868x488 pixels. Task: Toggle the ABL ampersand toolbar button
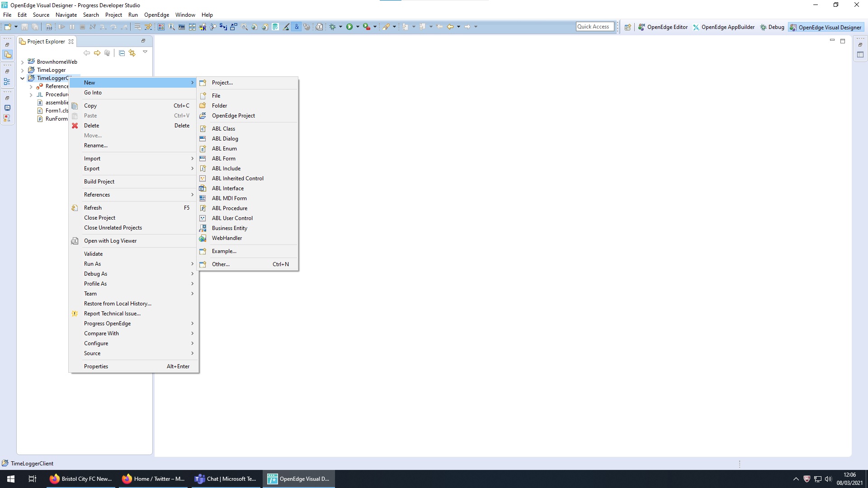296,27
